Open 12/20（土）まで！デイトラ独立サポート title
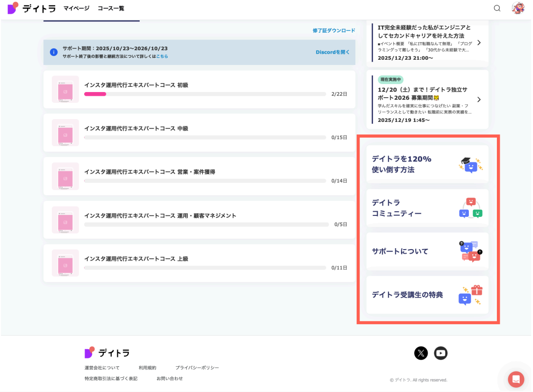The image size is (533, 392). [x=422, y=94]
